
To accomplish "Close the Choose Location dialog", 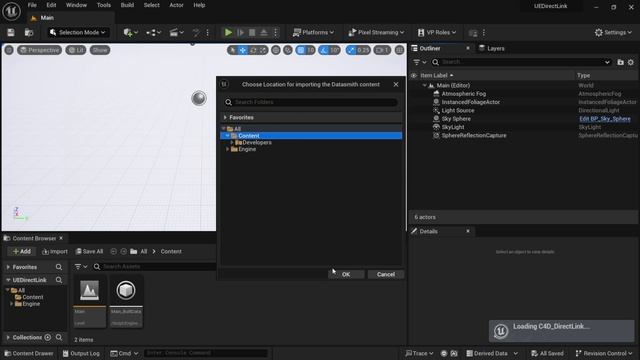I will [396, 84].
